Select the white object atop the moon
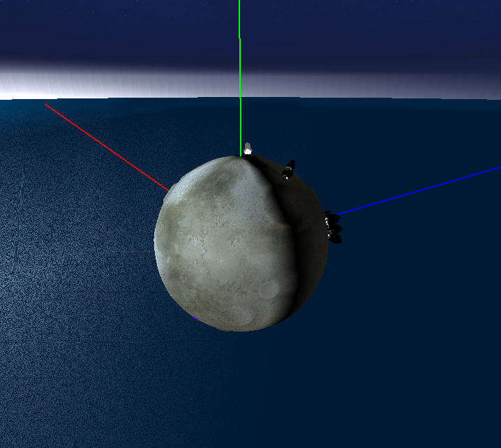The height and width of the screenshot is (448, 501). (248, 149)
